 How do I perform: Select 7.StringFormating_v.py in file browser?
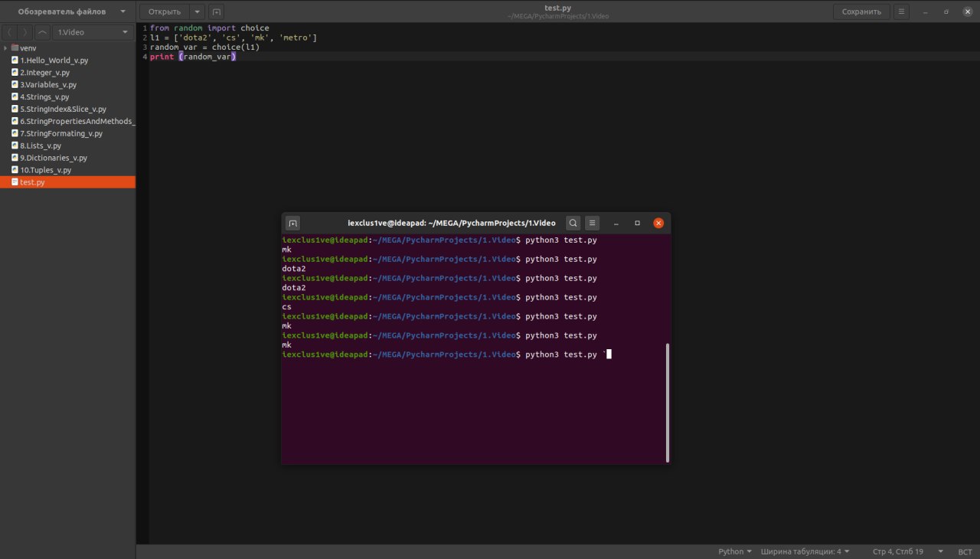(x=61, y=133)
